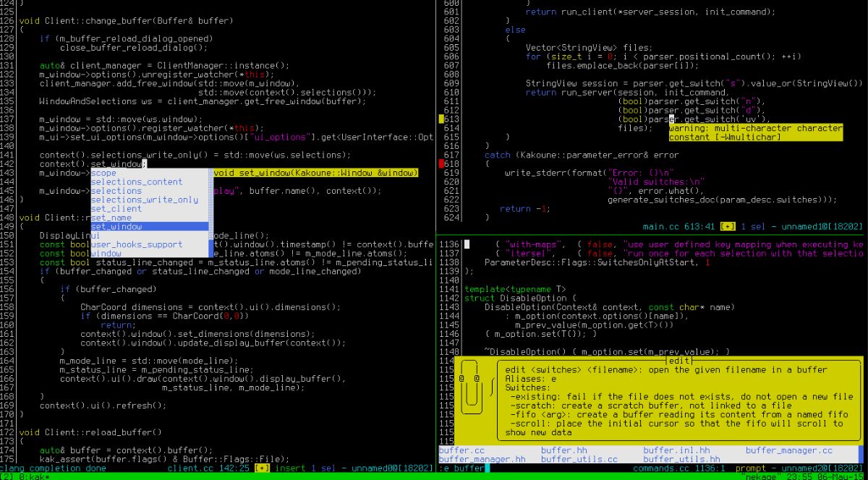This screenshot has width=868, height=480.
Task: Select tmux window '0:kak*' in status bar
Action: (33, 476)
